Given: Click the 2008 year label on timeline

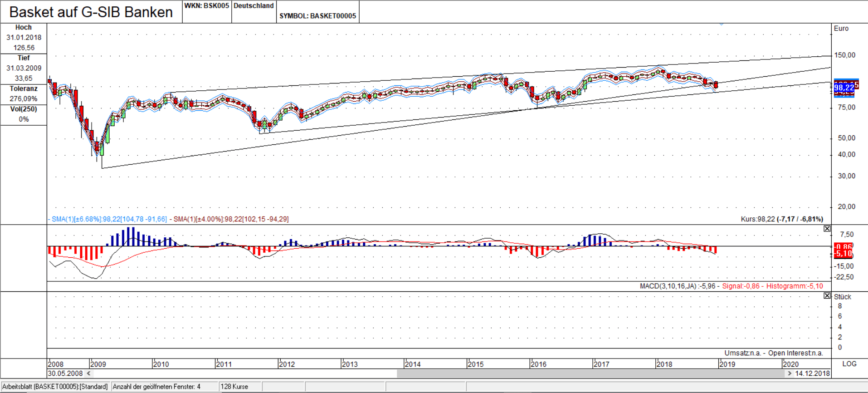Looking at the screenshot, I should [56, 364].
